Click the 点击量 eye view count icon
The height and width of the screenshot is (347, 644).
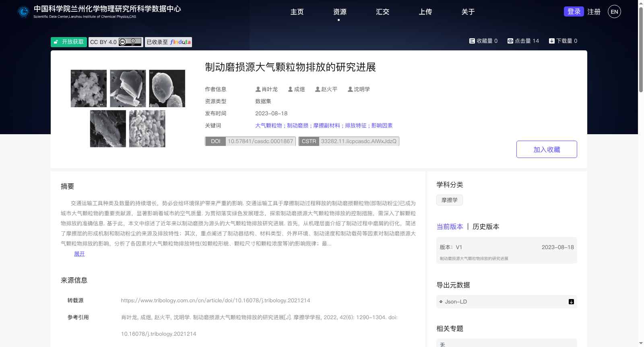(510, 41)
